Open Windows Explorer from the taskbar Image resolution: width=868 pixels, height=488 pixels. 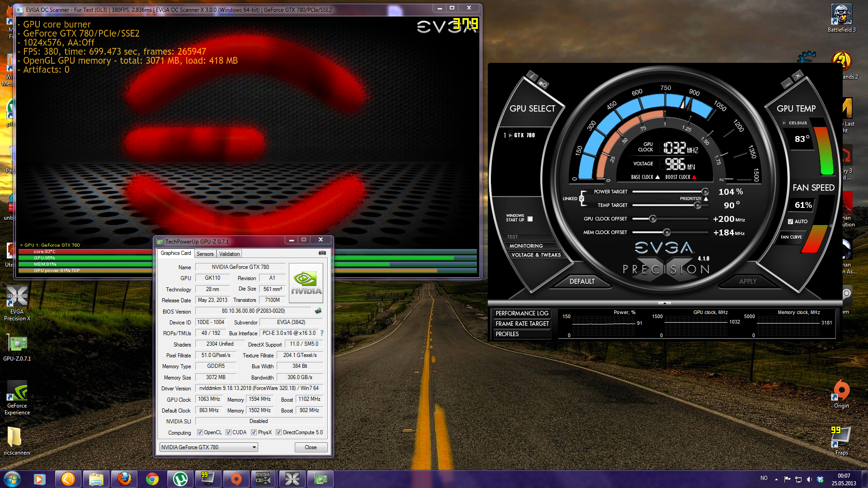(96, 479)
